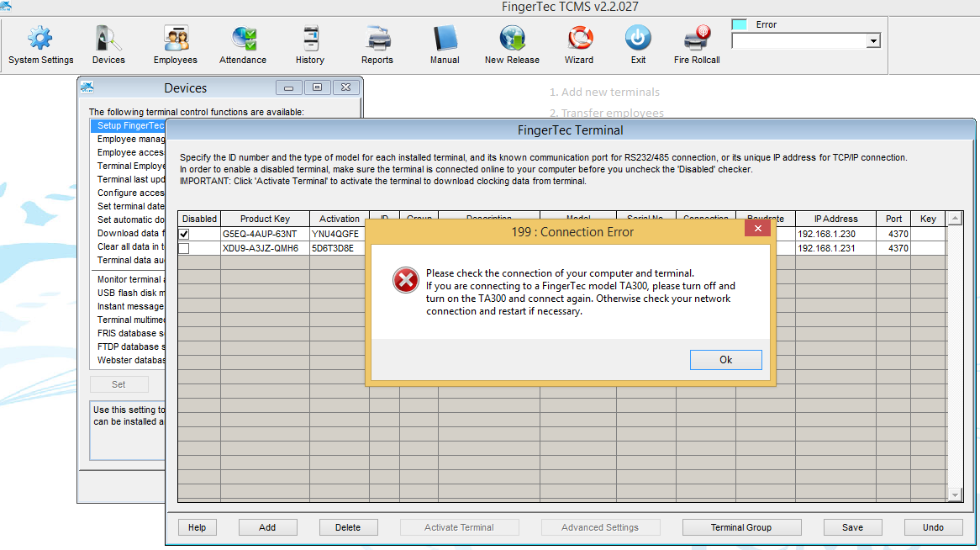Click the Help button
Image resolution: width=980 pixels, height=550 pixels.
[197, 527]
